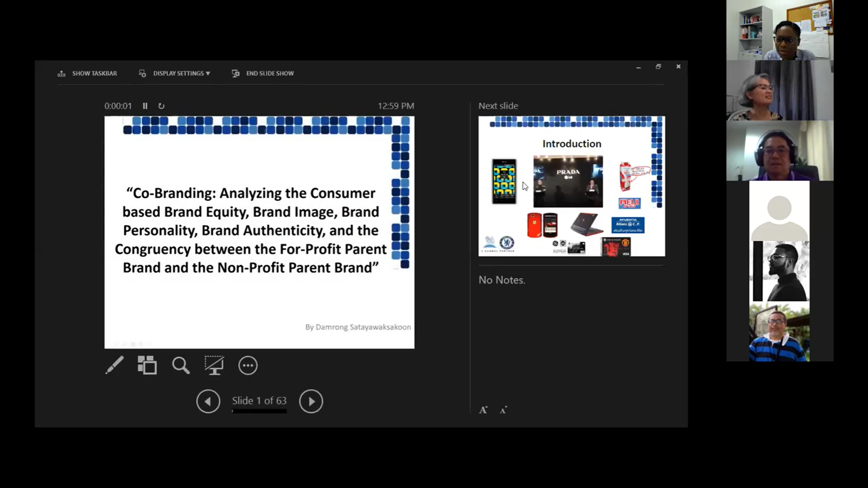The width and height of the screenshot is (868, 488).
Task: Click the slide progress bar under slide counter
Action: pos(259,412)
